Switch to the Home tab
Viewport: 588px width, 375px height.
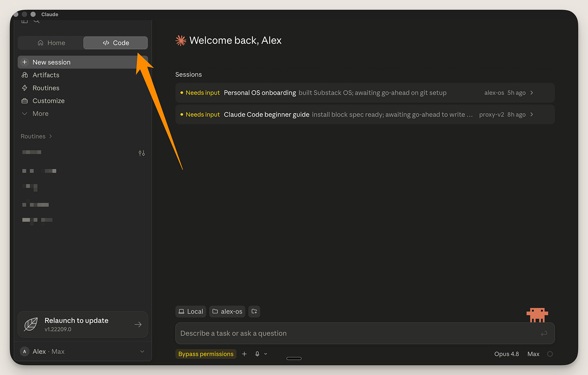[51, 43]
